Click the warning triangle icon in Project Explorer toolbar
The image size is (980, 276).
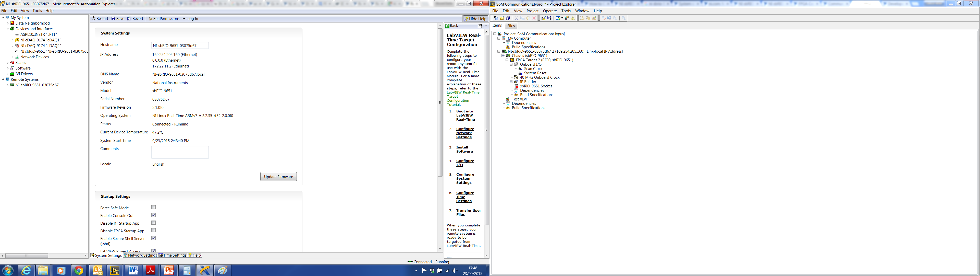tap(573, 18)
